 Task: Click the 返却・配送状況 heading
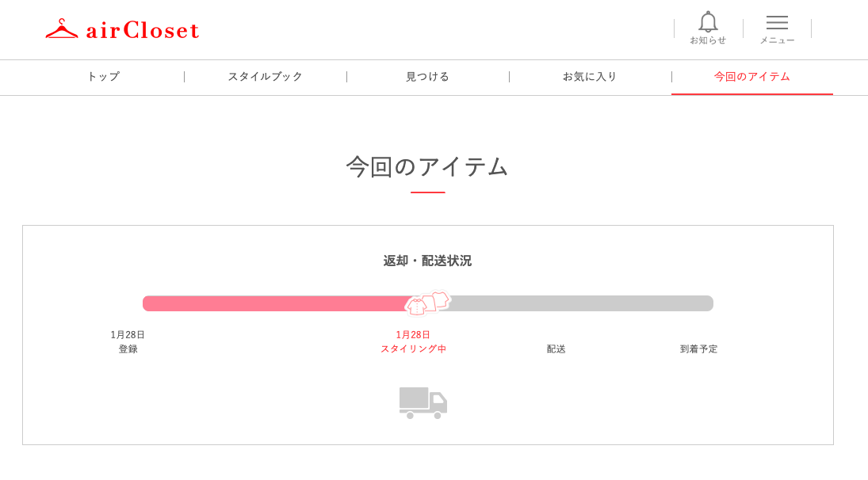pos(427,261)
